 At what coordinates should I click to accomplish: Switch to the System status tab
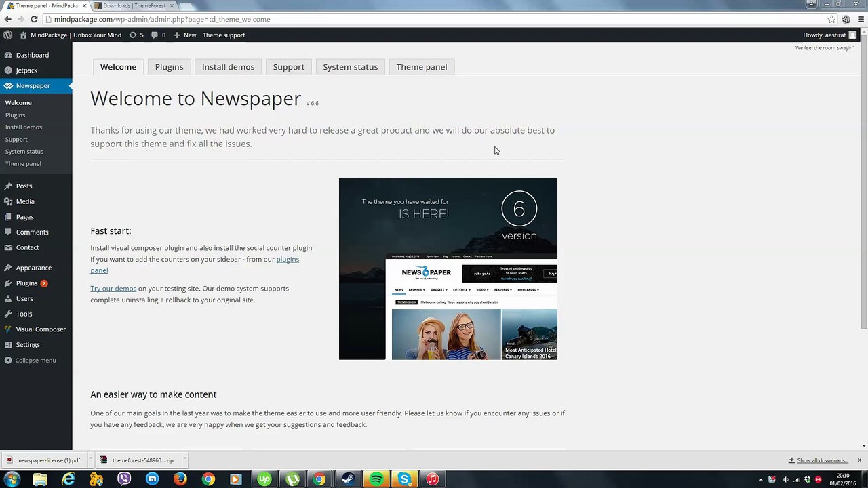pos(350,67)
